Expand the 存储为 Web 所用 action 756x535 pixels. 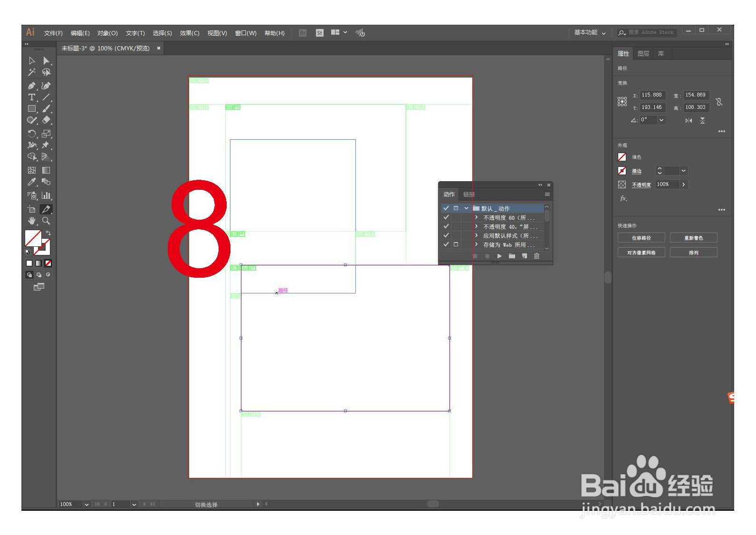pyautogui.click(x=477, y=244)
